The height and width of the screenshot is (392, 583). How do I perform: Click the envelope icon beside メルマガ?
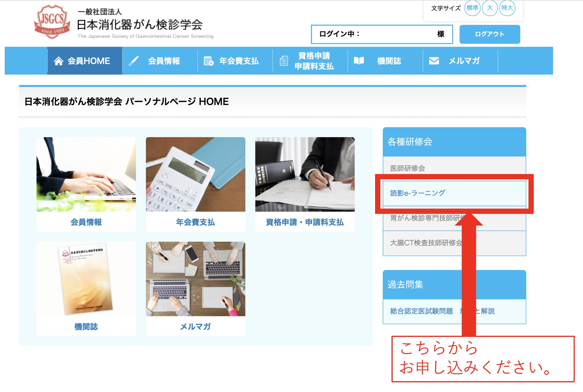click(434, 61)
